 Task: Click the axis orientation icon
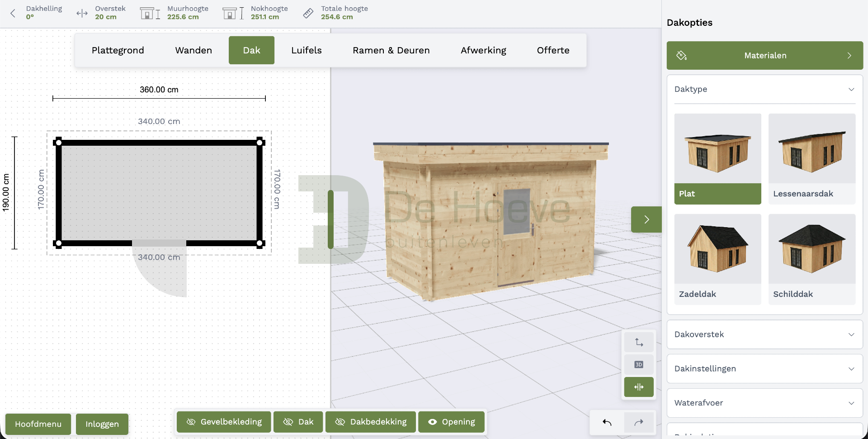pyautogui.click(x=639, y=342)
